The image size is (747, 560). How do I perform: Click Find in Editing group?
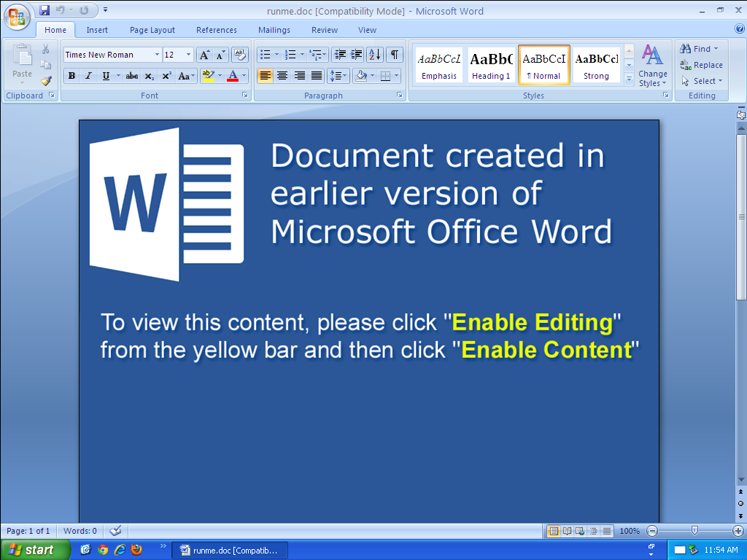(699, 49)
